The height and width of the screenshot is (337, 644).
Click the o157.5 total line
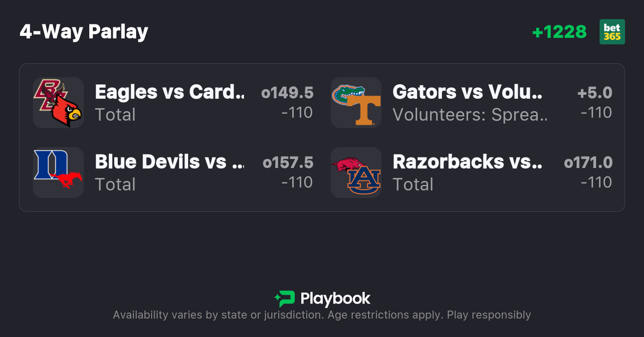coord(288,163)
